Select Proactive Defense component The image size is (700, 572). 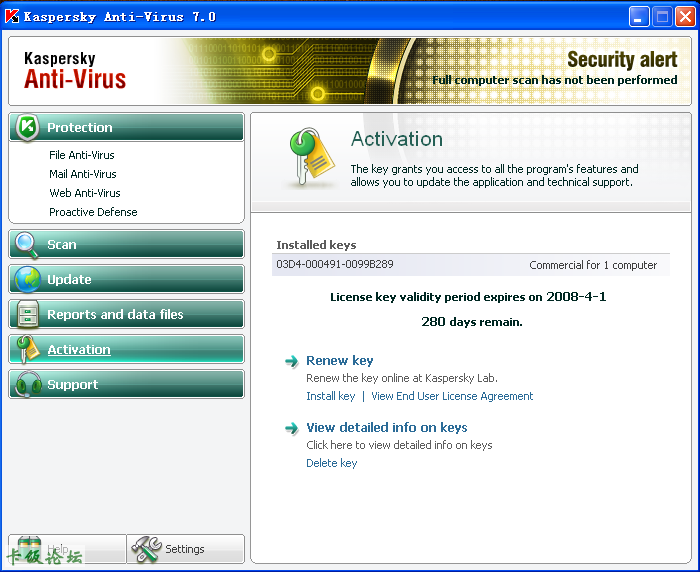tap(93, 212)
